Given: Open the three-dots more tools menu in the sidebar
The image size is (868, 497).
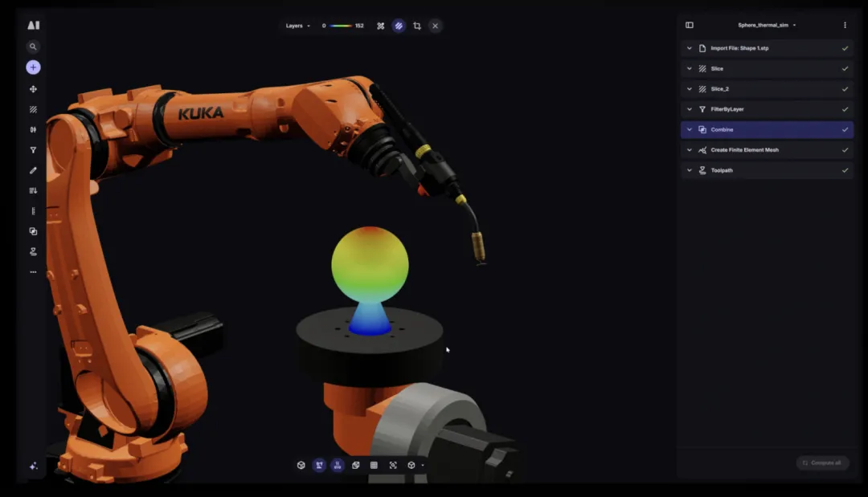Looking at the screenshot, I should 33,272.
